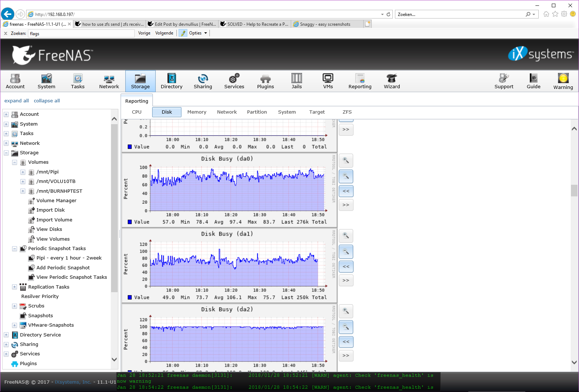This screenshot has width=579, height=392.
Task: Shift da1 graph forward with >> button
Action: click(x=346, y=280)
